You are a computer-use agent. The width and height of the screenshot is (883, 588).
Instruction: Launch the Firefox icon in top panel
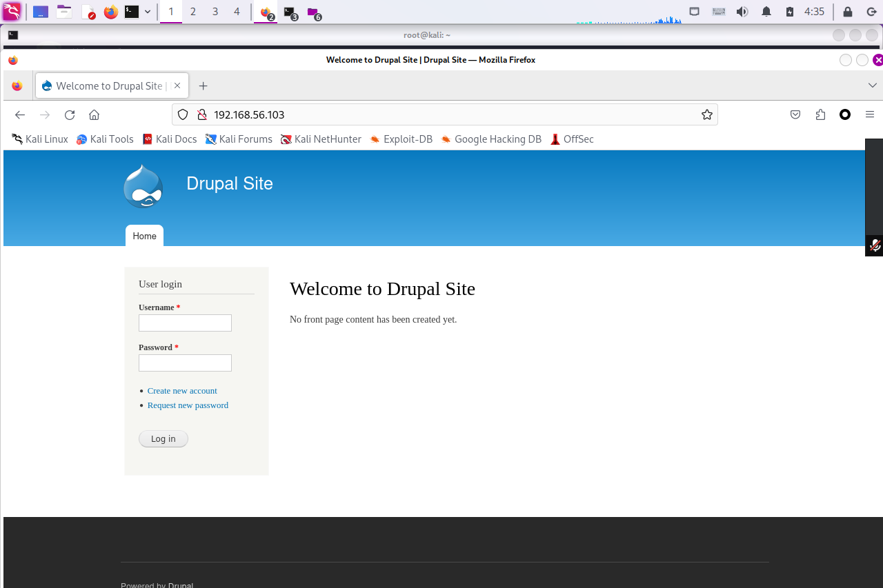[110, 12]
